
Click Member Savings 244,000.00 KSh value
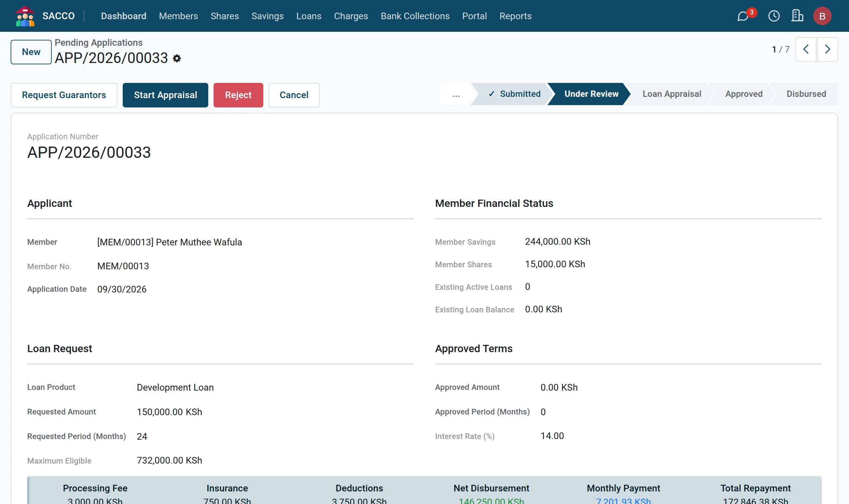coord(557,242)
